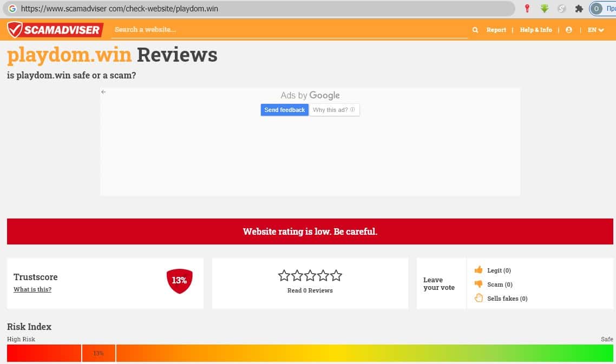Click the ad info icon beside Why this ad
This screenshot has height=364, width=616.
pos(352,110)
